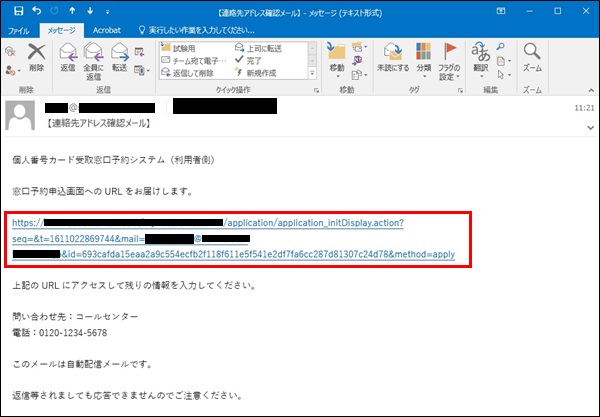
Task: Open the File (ファイル) tab
Action: (x=18, y=30)
